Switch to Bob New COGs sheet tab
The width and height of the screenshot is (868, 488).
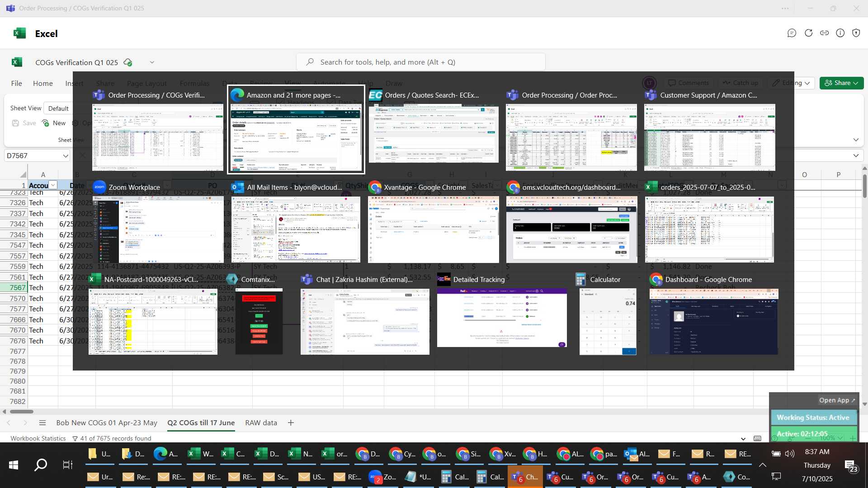click(x=107, y=423)
